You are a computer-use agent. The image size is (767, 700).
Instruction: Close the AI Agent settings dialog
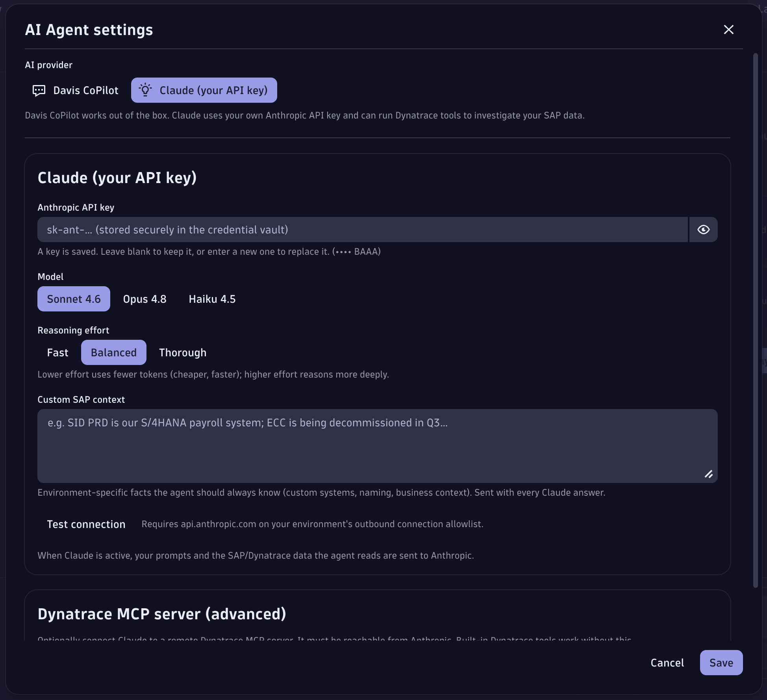[x=728, y=30]
